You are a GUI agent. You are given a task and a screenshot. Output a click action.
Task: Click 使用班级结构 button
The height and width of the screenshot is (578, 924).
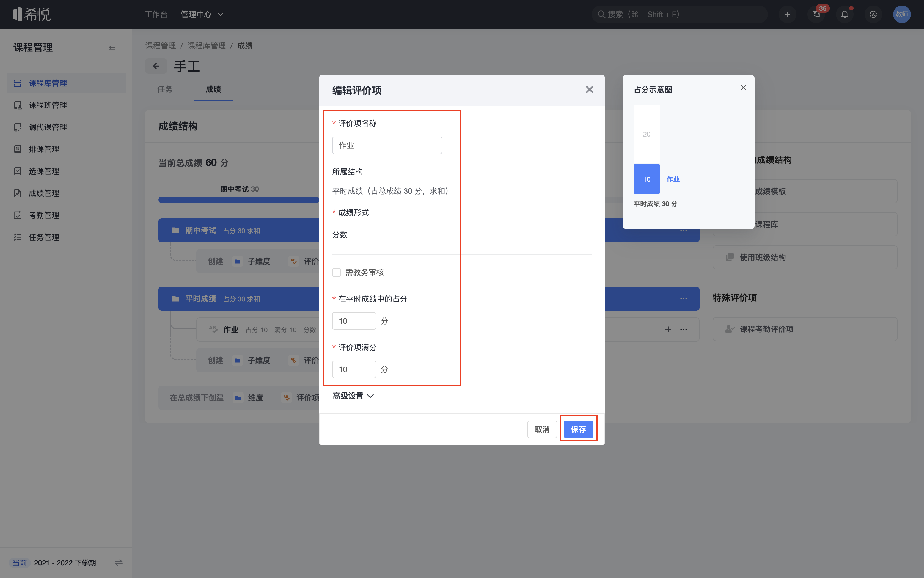[x=805, y=257]
